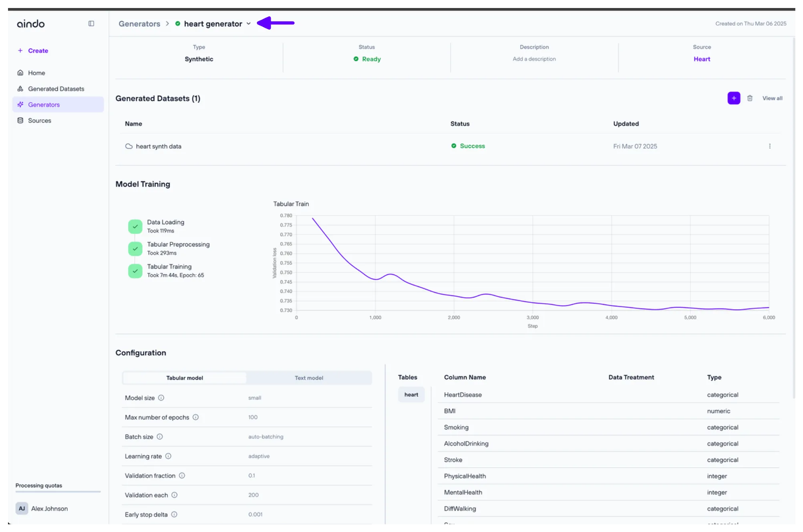Select Tabular model tab

[185, 378]
